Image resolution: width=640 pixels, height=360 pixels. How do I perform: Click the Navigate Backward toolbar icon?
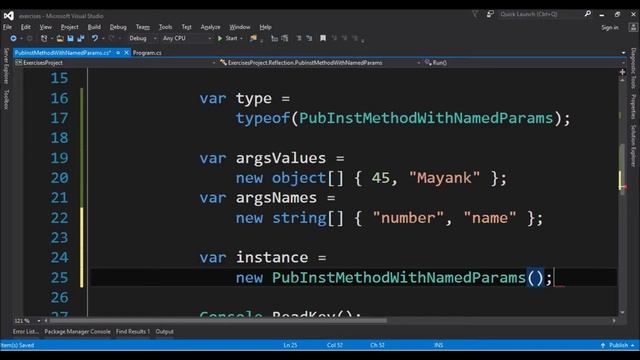(x=13, y=38)
